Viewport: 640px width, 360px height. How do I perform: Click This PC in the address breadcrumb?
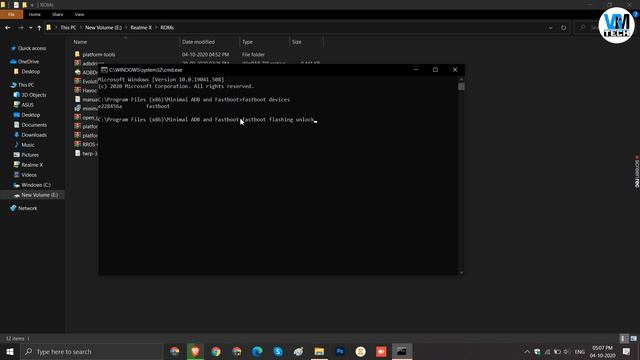coord(68,28)
